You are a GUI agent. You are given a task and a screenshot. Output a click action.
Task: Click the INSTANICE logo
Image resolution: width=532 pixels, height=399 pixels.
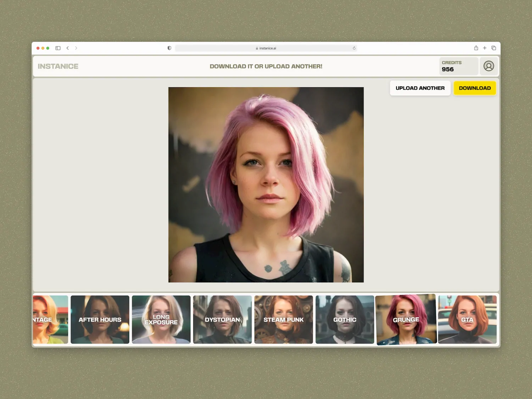[58, 66]
